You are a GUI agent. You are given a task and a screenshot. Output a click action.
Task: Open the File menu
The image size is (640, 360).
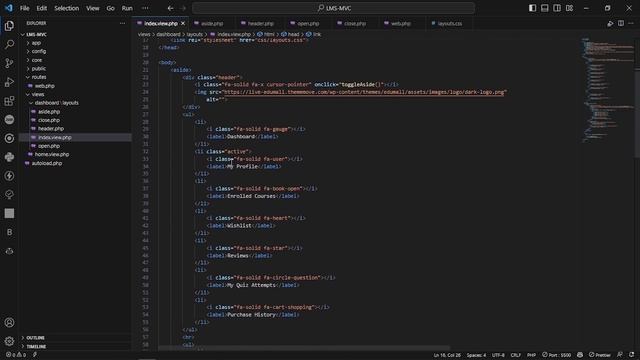click(x=24, y=8)
